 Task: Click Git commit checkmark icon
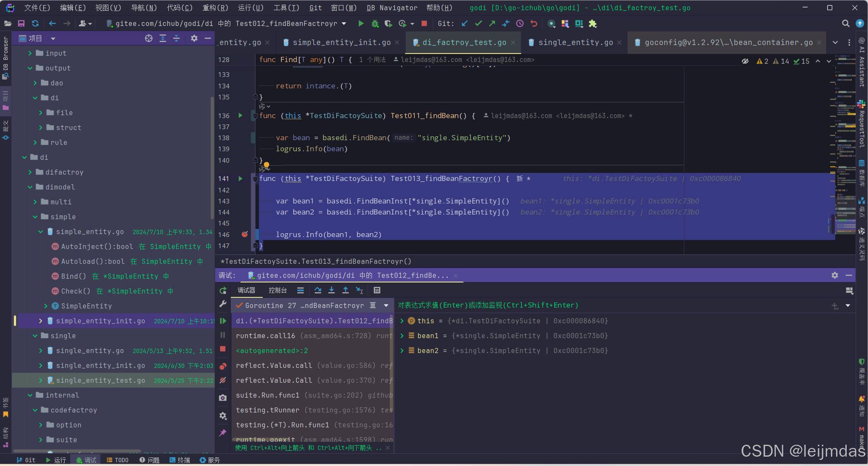(478, 24)
